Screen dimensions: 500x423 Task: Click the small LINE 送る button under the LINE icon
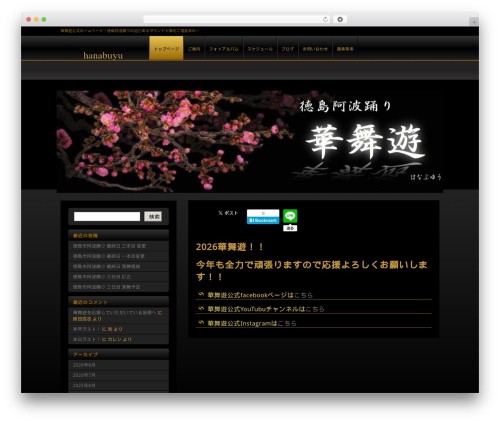(290, 228)
